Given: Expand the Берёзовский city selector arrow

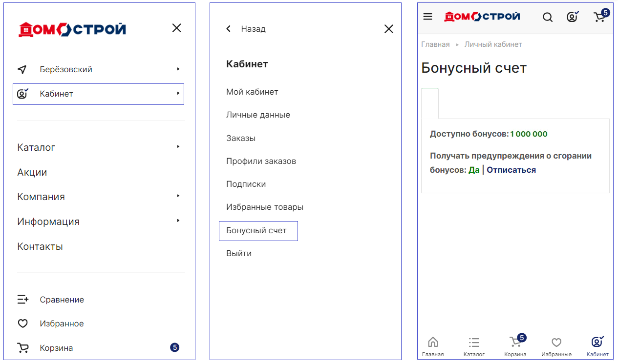Looking at the screenshot, I should pyautogui.click(x=178, y=69).
